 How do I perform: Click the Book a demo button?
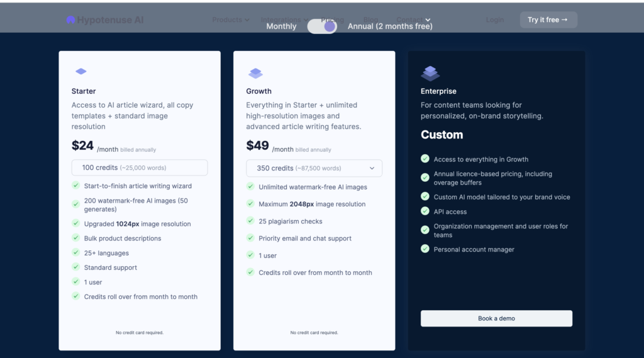click(x=496, y=318)
